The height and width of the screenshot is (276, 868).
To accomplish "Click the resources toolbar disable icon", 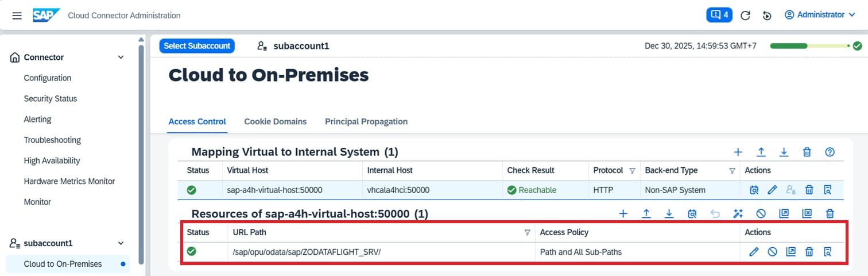I will [761, 214].
